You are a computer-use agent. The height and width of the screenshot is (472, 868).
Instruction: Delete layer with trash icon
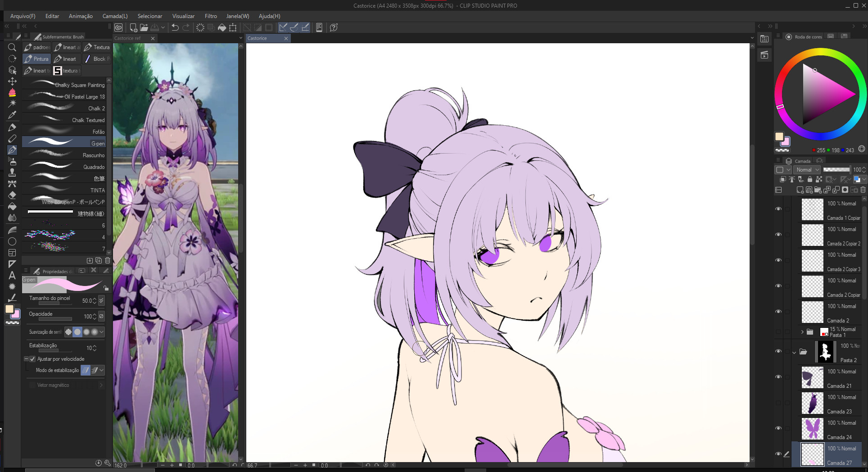tap(863, 190)
